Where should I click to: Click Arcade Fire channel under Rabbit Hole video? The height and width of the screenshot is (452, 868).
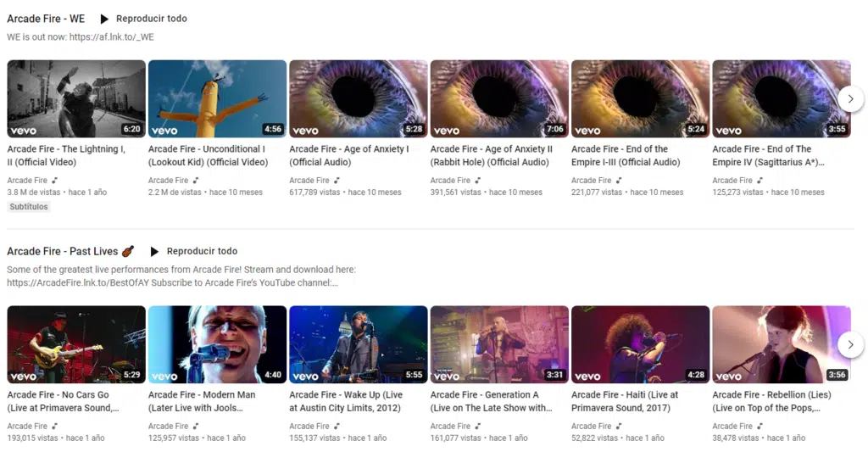(451, 181)
